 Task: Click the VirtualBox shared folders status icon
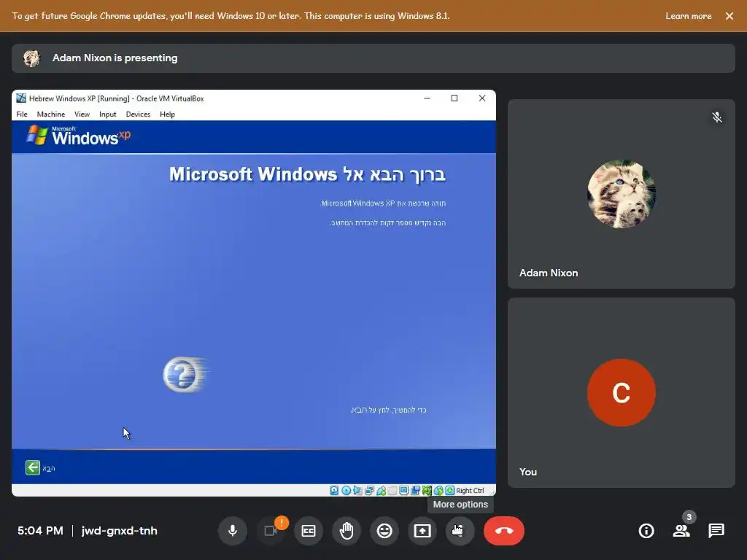(392, 491)
